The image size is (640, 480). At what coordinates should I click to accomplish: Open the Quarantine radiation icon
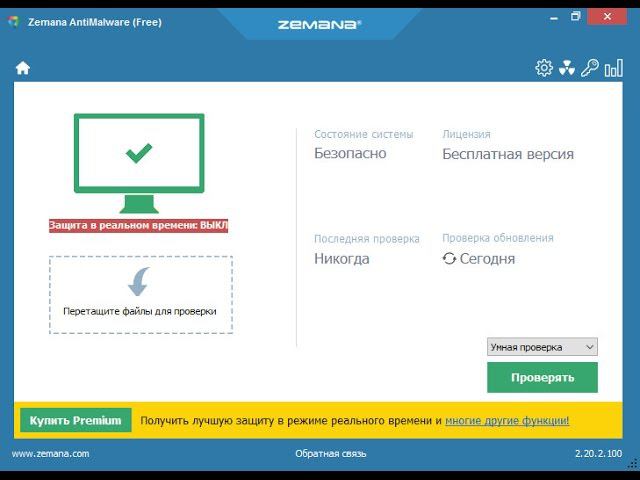[x=567, y=68]
